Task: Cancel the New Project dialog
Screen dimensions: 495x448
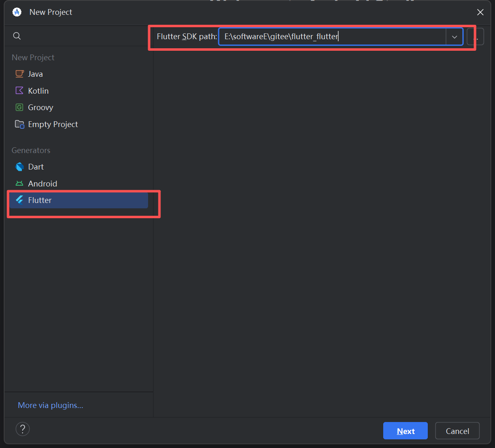Action: click(x=457, y=431)
